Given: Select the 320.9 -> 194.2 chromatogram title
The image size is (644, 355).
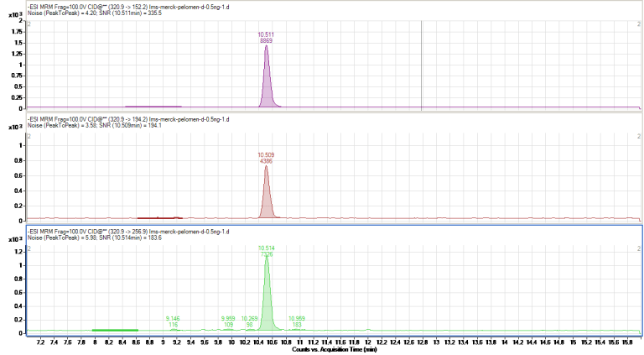Looking at the screenshot, I should 128,119.
